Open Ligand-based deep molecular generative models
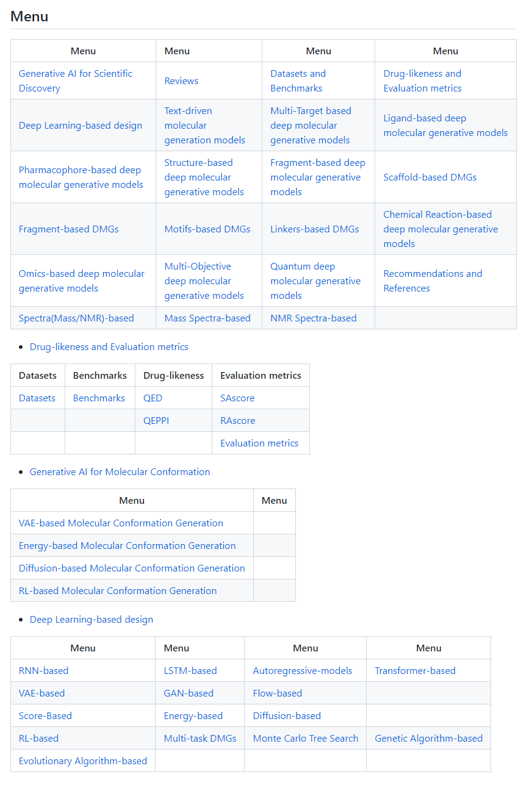This screenshot has height=788, width=532. (445, 125)
